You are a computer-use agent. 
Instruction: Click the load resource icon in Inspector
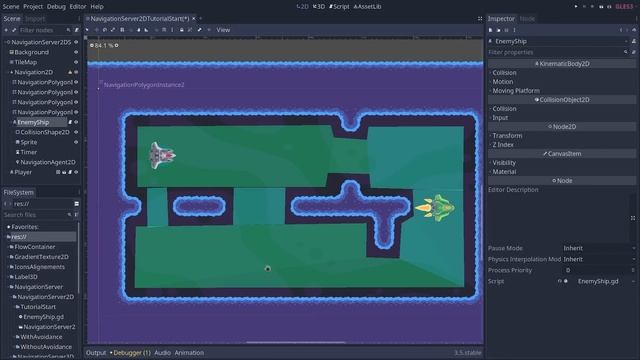pos(498,30)
